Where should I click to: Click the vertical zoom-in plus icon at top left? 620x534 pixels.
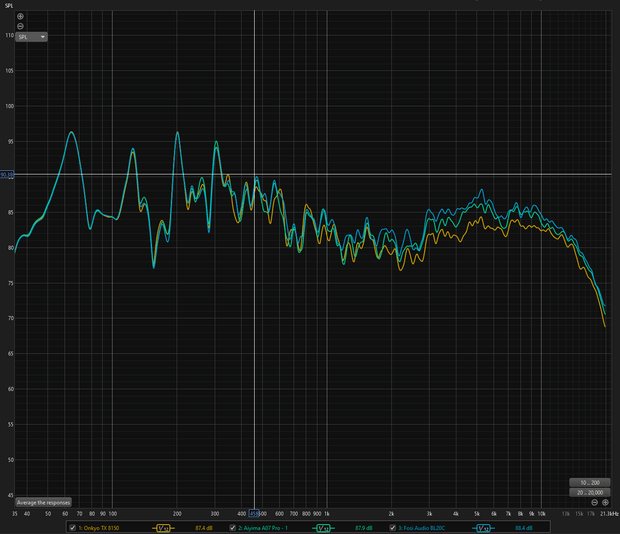click(x=20, y=17)
